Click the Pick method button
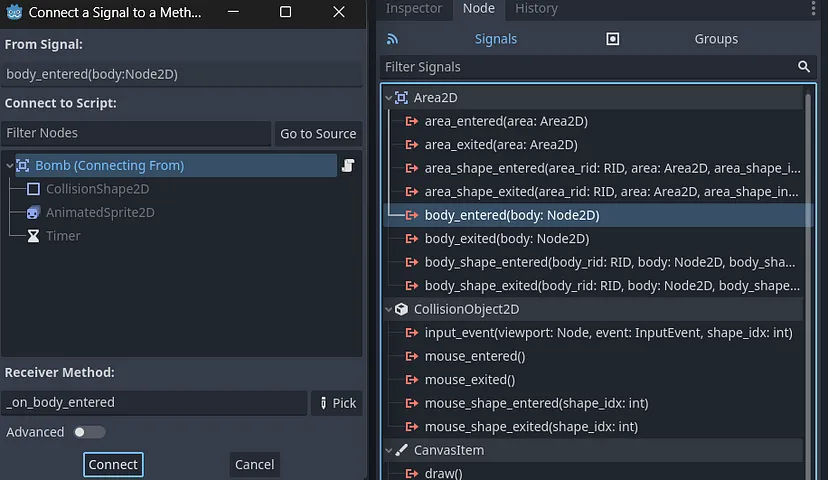The height and width of the screenshot is (480, 828). (337, 403)
